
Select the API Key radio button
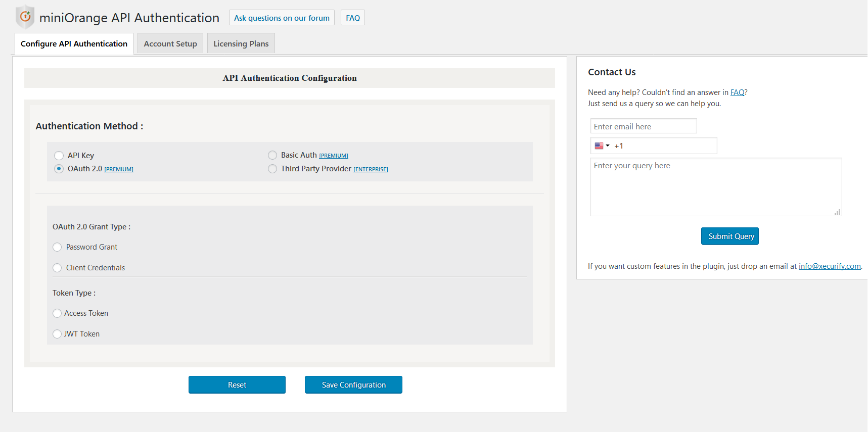(59, 156)
